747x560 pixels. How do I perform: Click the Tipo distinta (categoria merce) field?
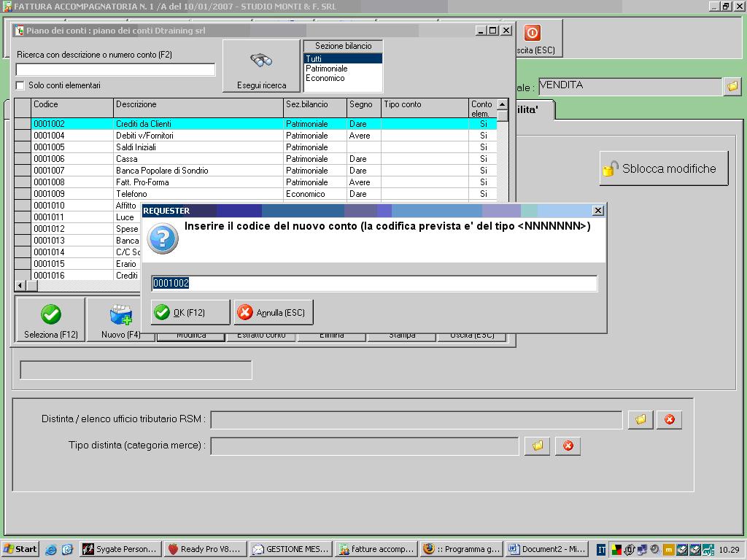[x=365, y=446]
